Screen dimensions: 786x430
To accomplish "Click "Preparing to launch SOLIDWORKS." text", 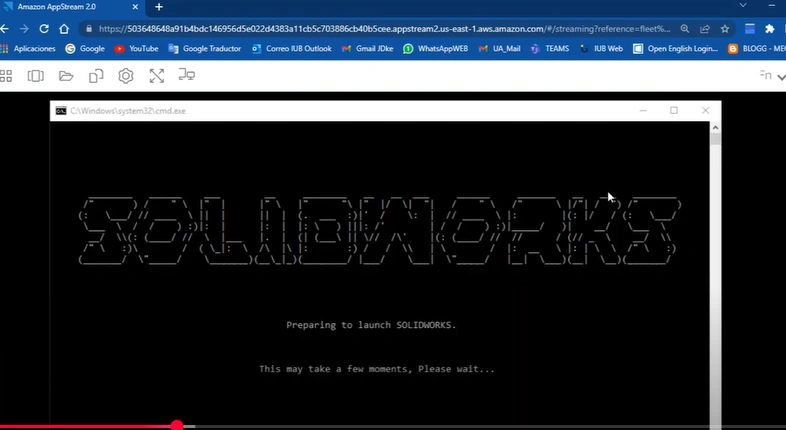I will [x=371, y=325].
